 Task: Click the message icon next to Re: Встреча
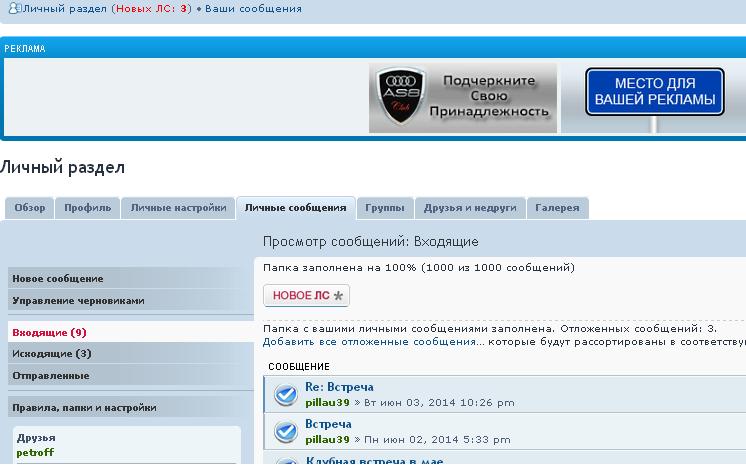pyautogui.click(x=286, y=396)
